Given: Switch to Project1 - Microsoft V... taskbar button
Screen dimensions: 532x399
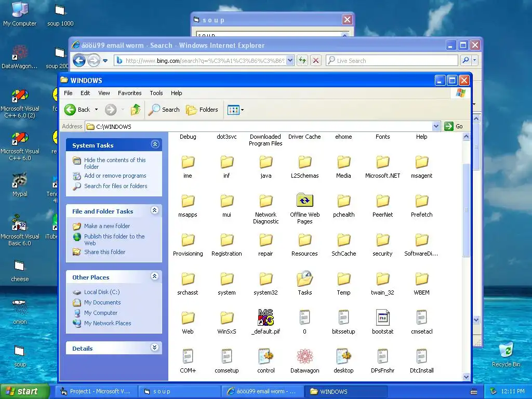Looking at the screenshot, I should click(96, 392).
